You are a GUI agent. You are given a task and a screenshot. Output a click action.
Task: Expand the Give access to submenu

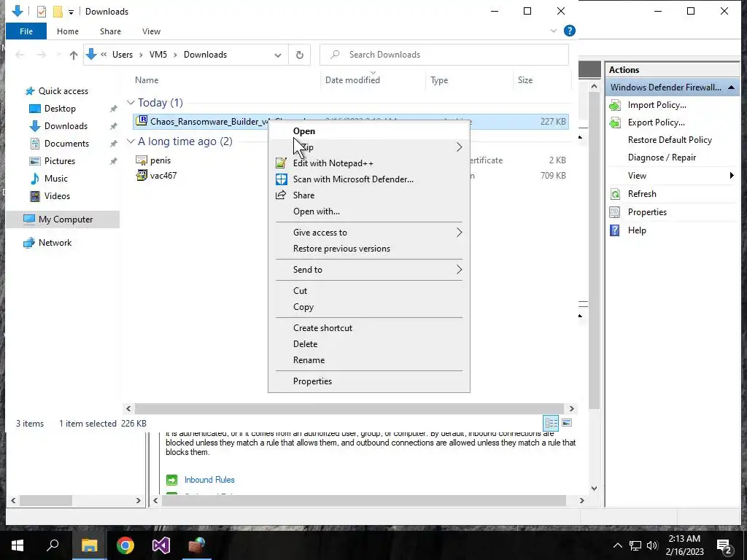(460, 233)
